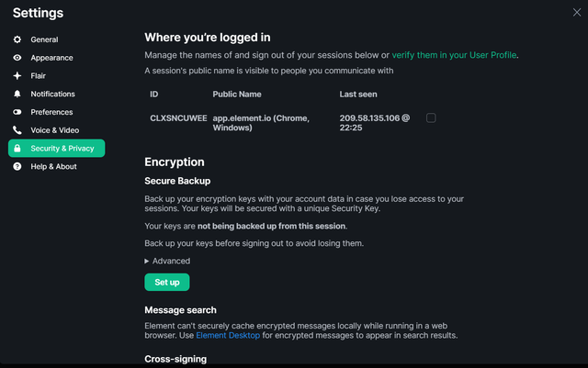Click the Voice & Video phone icon

17,130
